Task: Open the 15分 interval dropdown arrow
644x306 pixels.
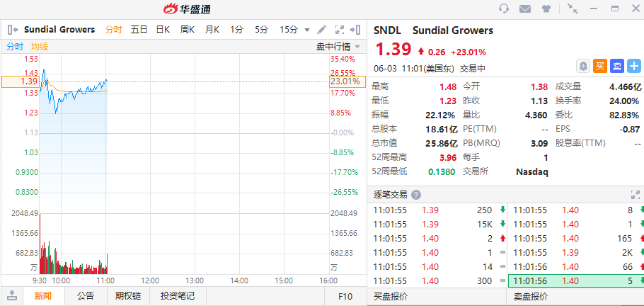Action: point(307,30)
